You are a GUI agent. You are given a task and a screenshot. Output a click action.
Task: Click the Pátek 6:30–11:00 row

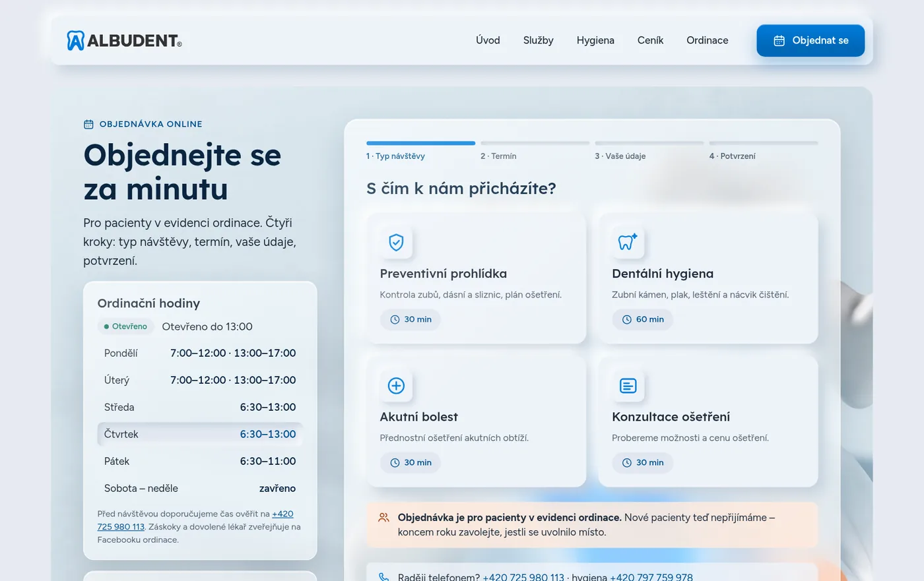point(200,461)
